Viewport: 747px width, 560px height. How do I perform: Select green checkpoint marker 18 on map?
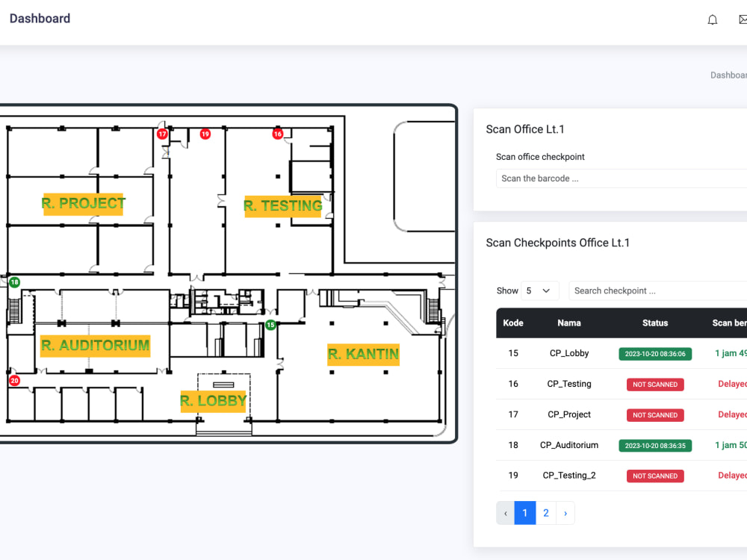tap(15, 282)
